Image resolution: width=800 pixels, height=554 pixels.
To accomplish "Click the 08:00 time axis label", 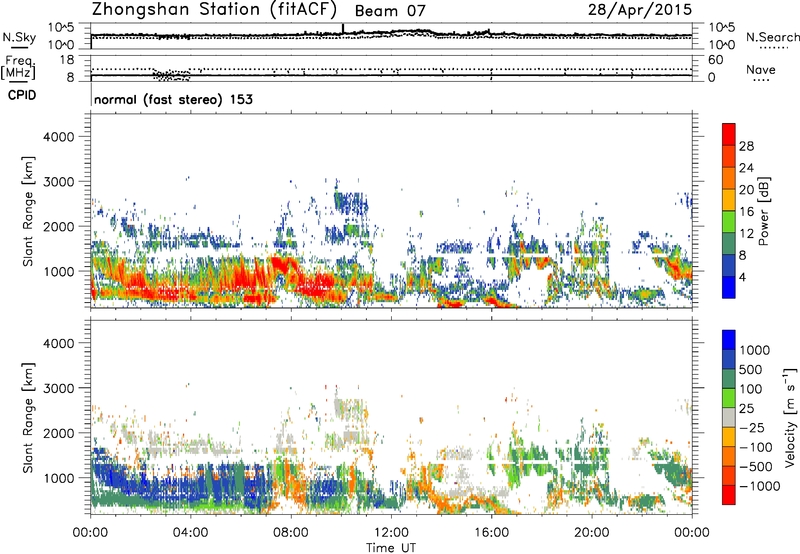I will 291,533.
